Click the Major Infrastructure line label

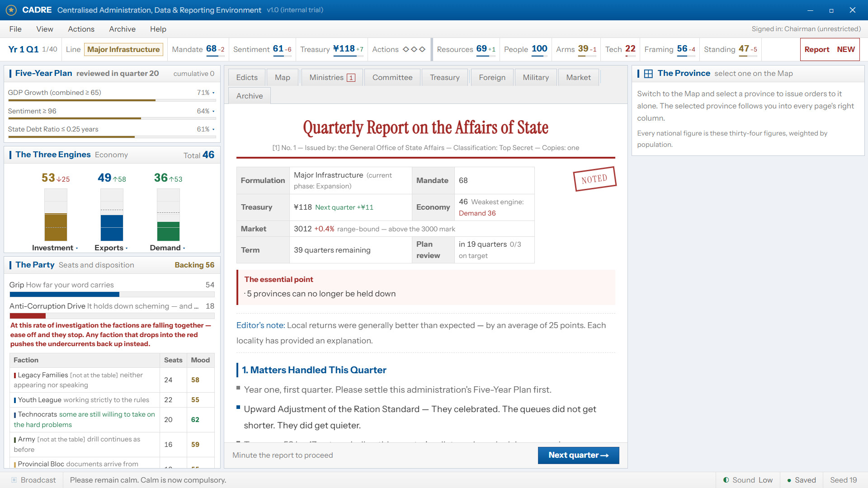(123, 49)
